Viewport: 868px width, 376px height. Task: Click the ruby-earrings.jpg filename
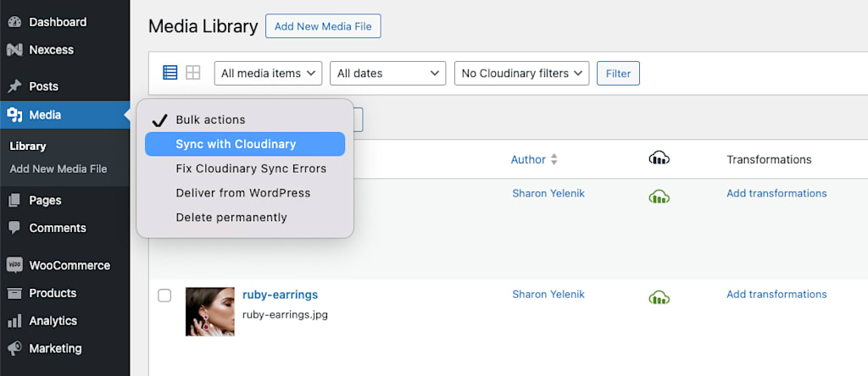coord(285,315)
